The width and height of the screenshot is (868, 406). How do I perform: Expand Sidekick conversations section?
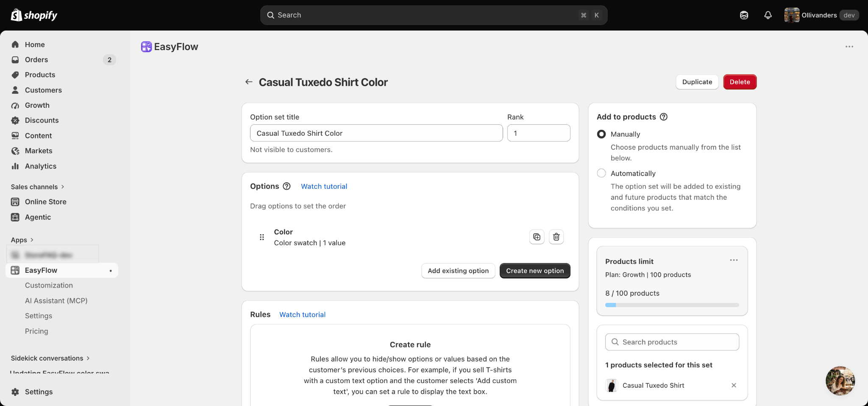click(50, 358)
